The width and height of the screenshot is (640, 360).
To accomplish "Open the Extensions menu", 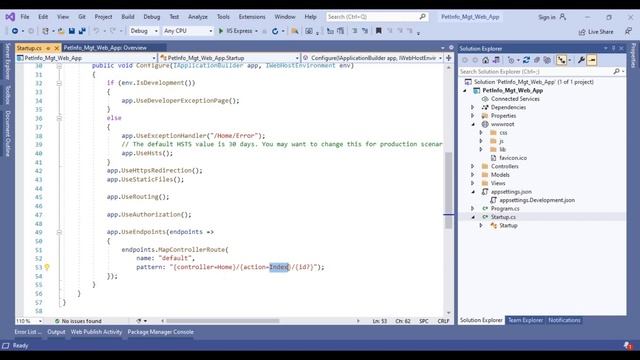I will click(x=252, y=17).
